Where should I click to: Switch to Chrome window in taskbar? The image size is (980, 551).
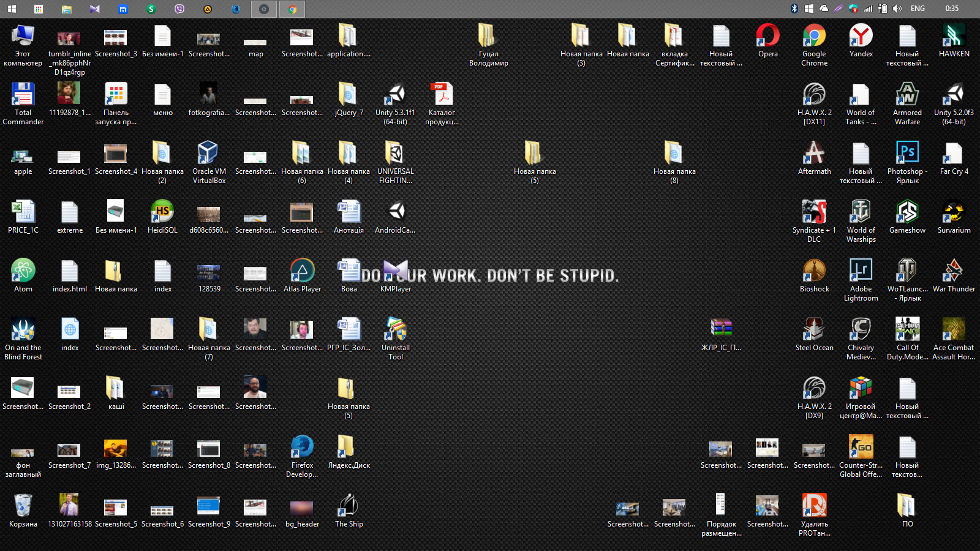click(292, 9)
